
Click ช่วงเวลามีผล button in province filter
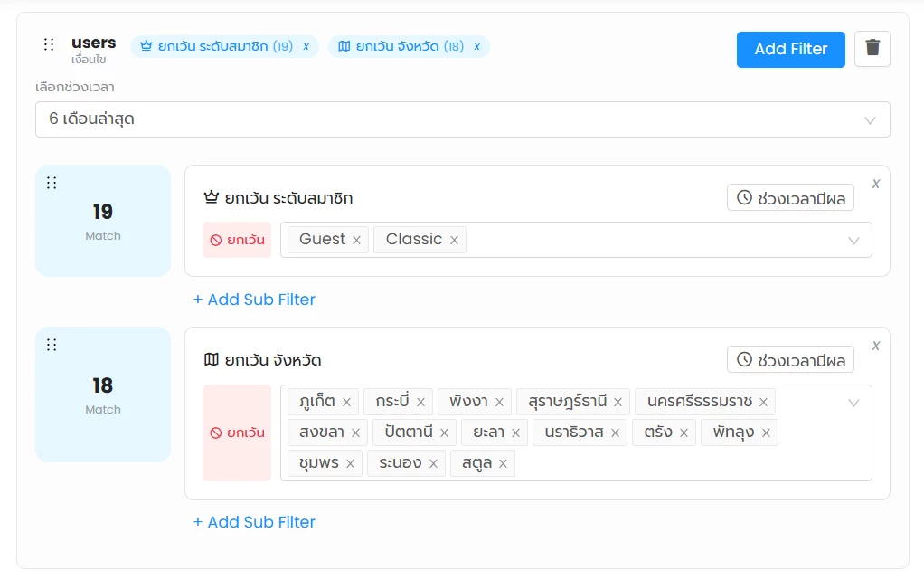(790, 359)
